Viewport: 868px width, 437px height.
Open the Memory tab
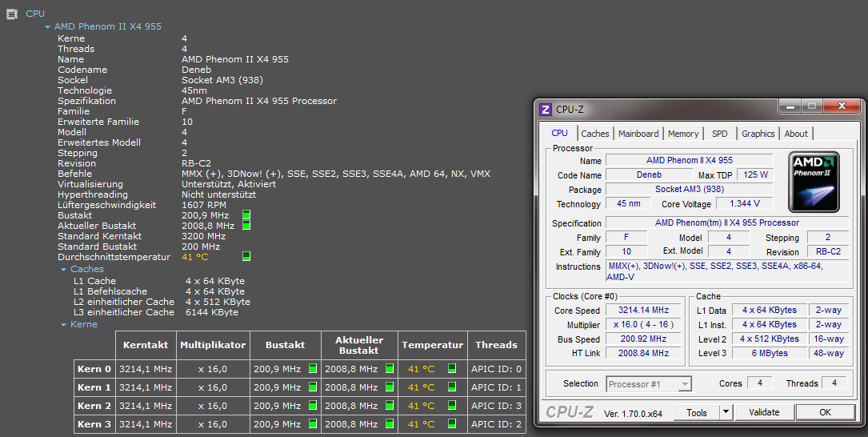[x=683, y=134]
